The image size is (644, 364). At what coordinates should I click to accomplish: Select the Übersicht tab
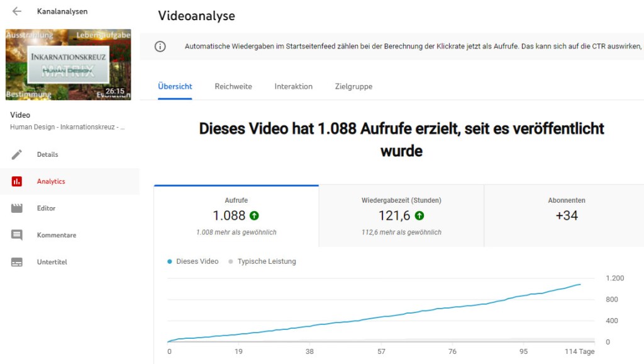[x=175, y=86]
